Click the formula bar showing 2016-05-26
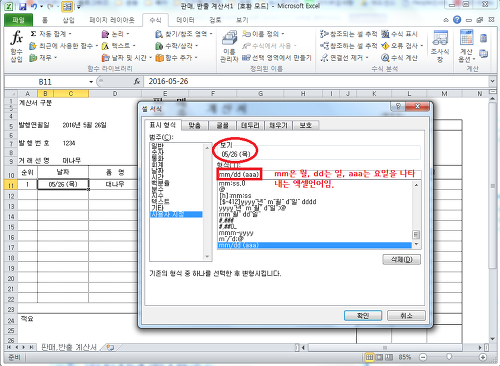Image resolution: width=500 pixels, height=366 pixels. (317, 81)
